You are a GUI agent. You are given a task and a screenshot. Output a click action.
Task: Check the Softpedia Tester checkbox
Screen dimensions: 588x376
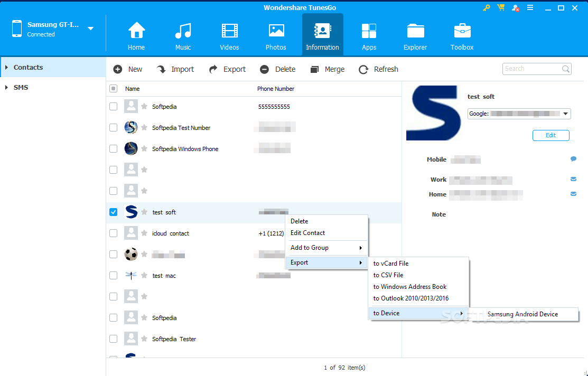click(x=113, y=339)
